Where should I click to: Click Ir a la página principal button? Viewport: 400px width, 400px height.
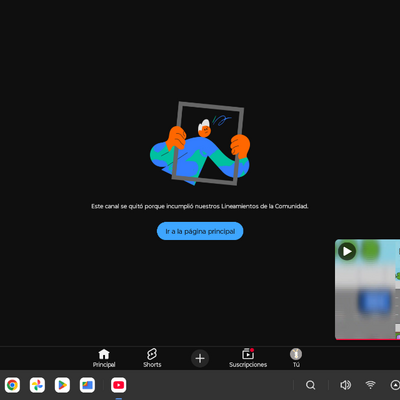click(200, 231)
